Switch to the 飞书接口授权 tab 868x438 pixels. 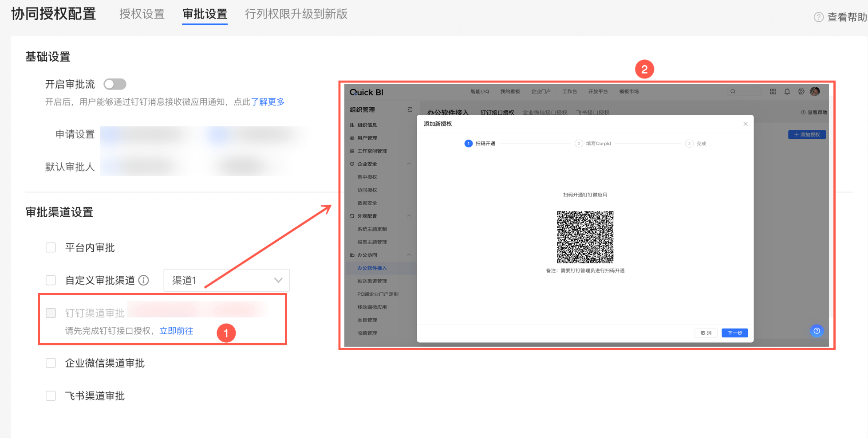[592, 112]
